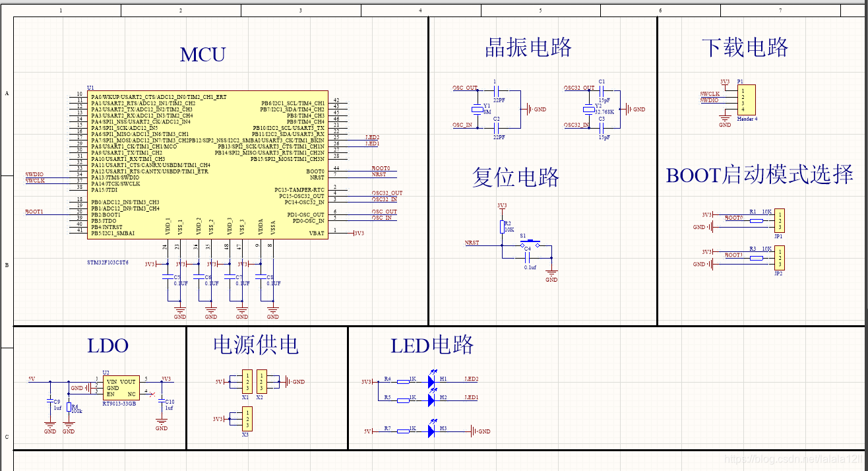Click the OSC32_IN net label right of U1
The image size is (868, 471).
coord(385,199)
